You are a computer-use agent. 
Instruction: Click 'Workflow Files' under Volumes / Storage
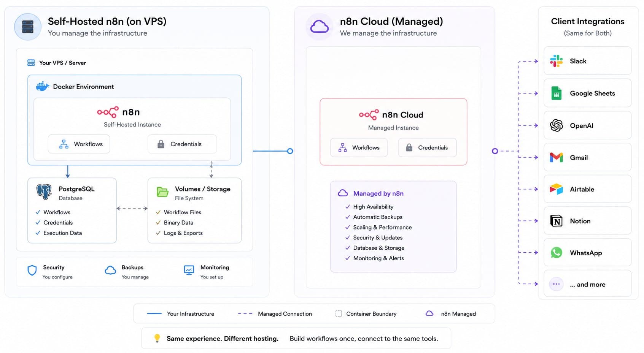pos(178,212)
